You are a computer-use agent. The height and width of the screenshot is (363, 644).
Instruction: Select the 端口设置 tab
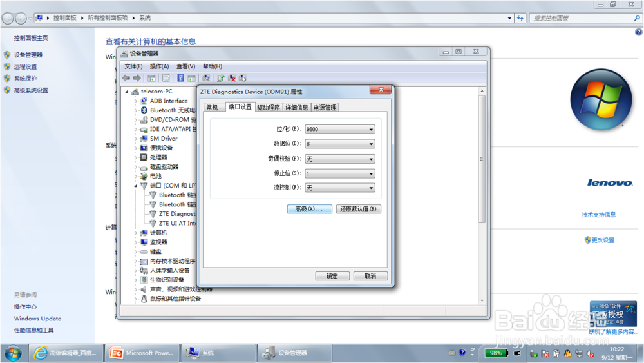pos(240,106)
